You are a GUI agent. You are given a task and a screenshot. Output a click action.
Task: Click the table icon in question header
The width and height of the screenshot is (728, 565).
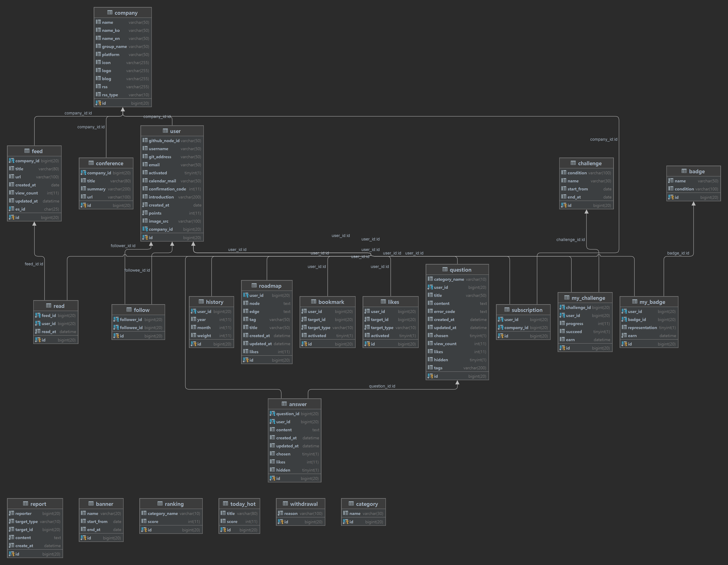click(445, 270)
